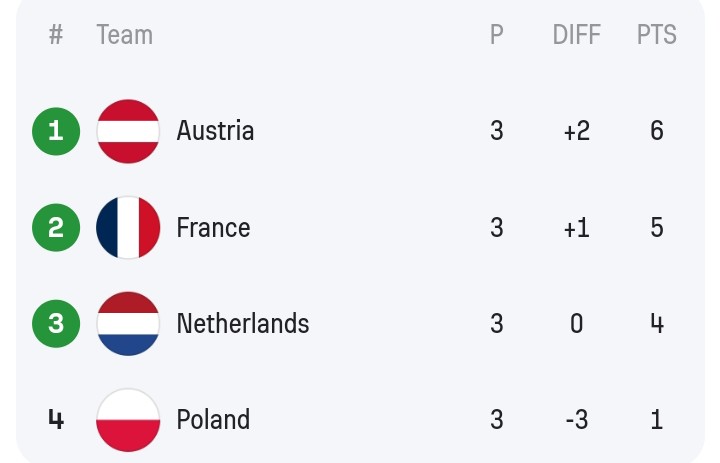
Task: Click the PTS column header
Action: 657,34
